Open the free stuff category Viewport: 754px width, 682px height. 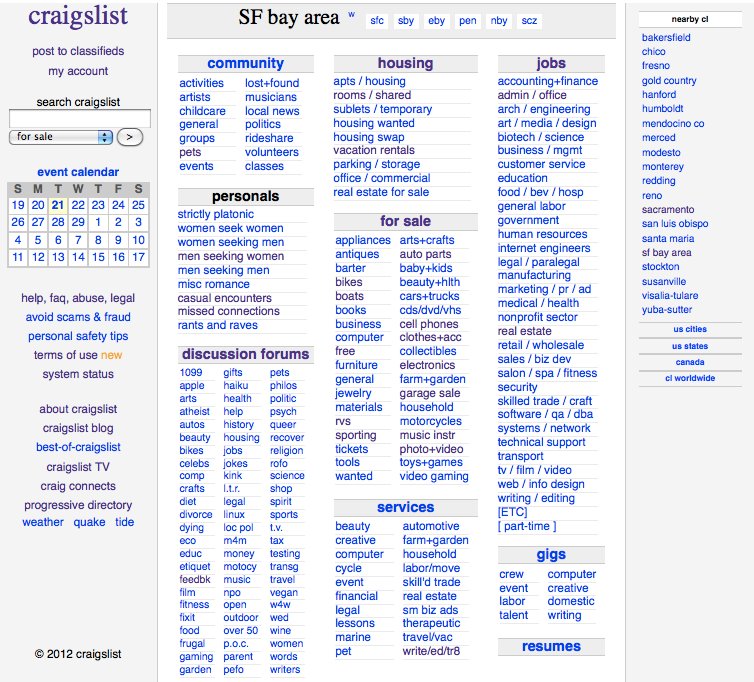point(345,351)
